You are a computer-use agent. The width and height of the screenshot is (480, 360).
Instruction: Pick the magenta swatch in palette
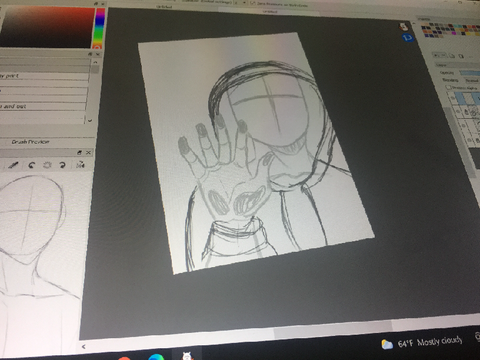click(454, 33)
